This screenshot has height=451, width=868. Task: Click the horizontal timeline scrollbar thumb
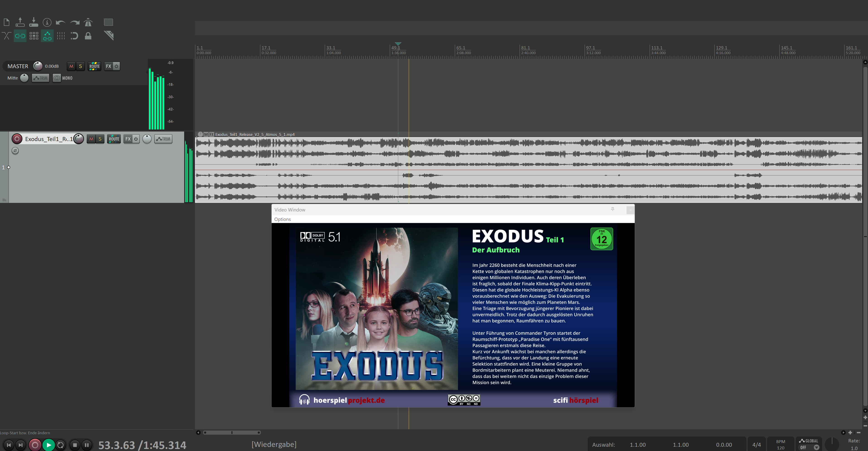pos(232,432)
